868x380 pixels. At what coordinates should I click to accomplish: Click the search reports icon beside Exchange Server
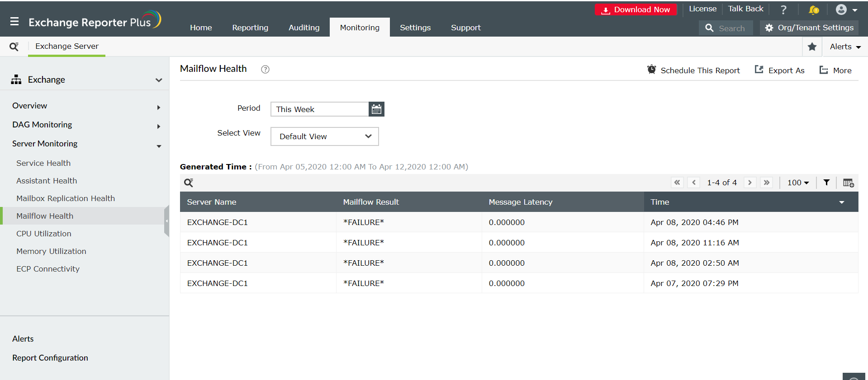click(14, 47)
